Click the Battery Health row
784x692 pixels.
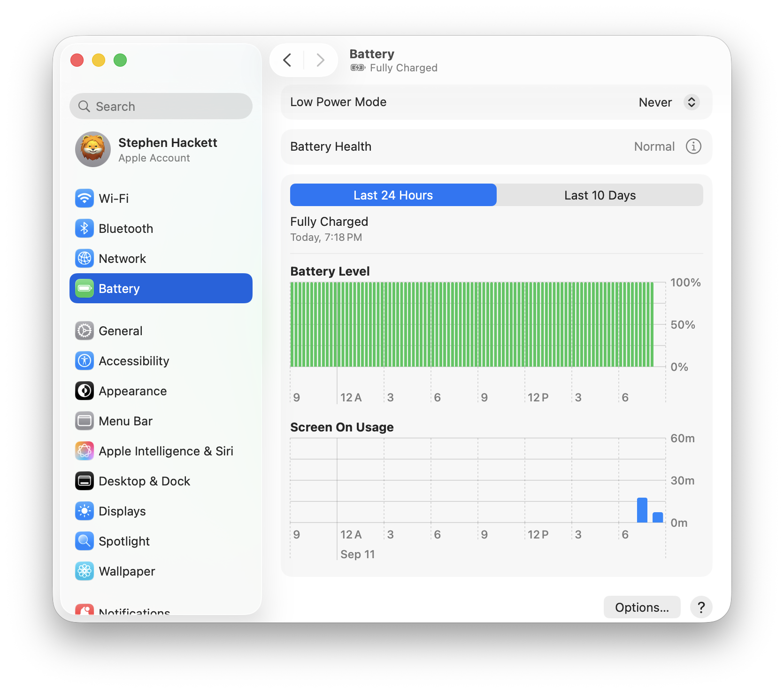click(x=497, y=146)
